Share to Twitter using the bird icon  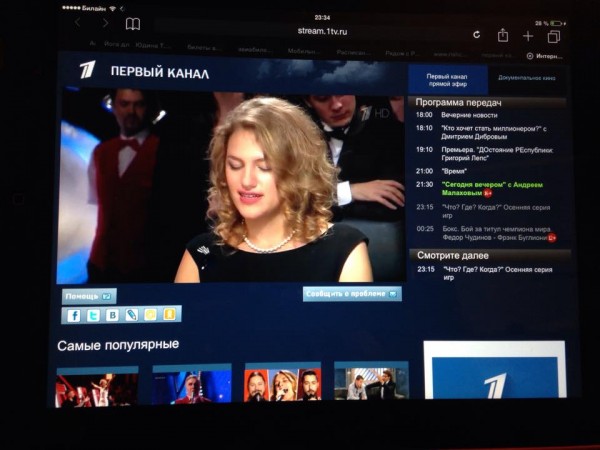pos(93,315)
